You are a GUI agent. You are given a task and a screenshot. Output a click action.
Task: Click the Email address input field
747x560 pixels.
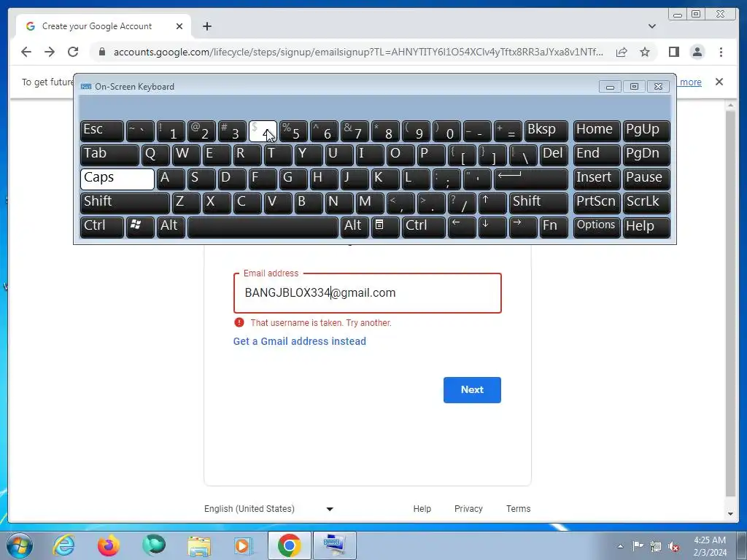[368, 293]
